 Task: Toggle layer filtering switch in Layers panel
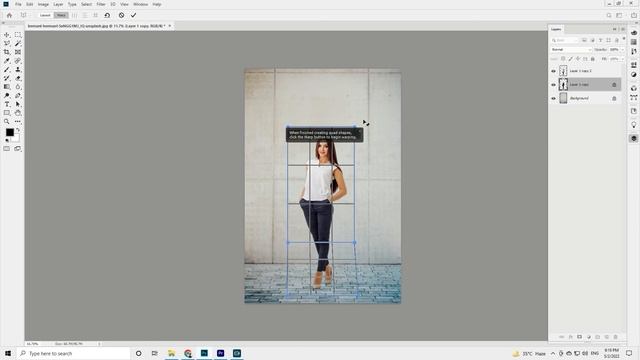(624, 39)
